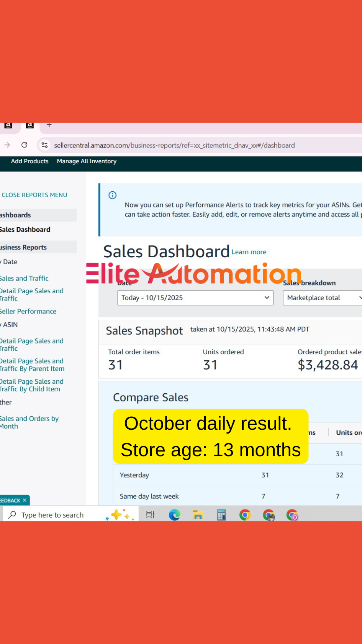Open site information icon in address bar
The width and height of the screenshot is (362, 644).
45,145
